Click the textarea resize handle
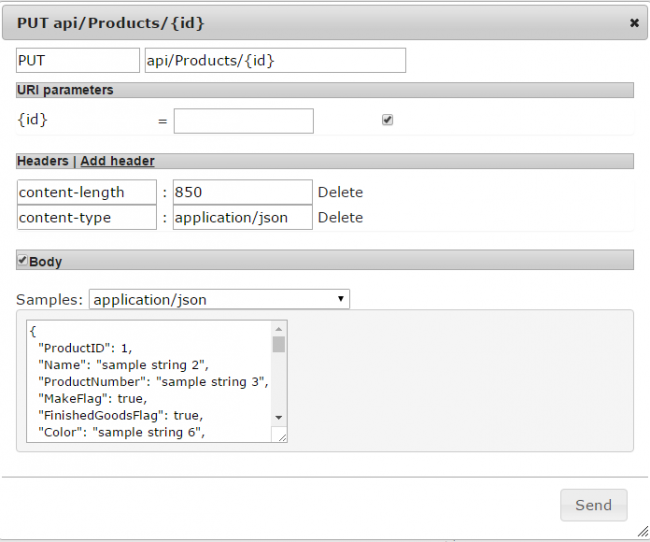 (282, 437)
